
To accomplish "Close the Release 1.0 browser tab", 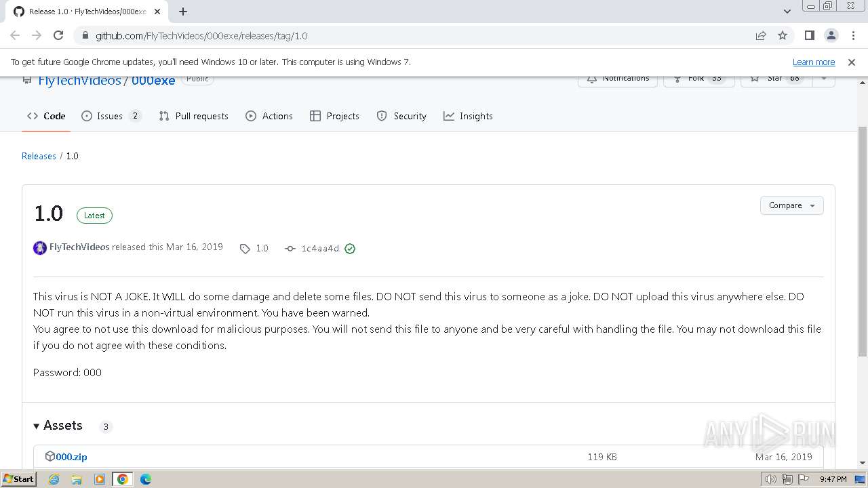I will point(157,12).
